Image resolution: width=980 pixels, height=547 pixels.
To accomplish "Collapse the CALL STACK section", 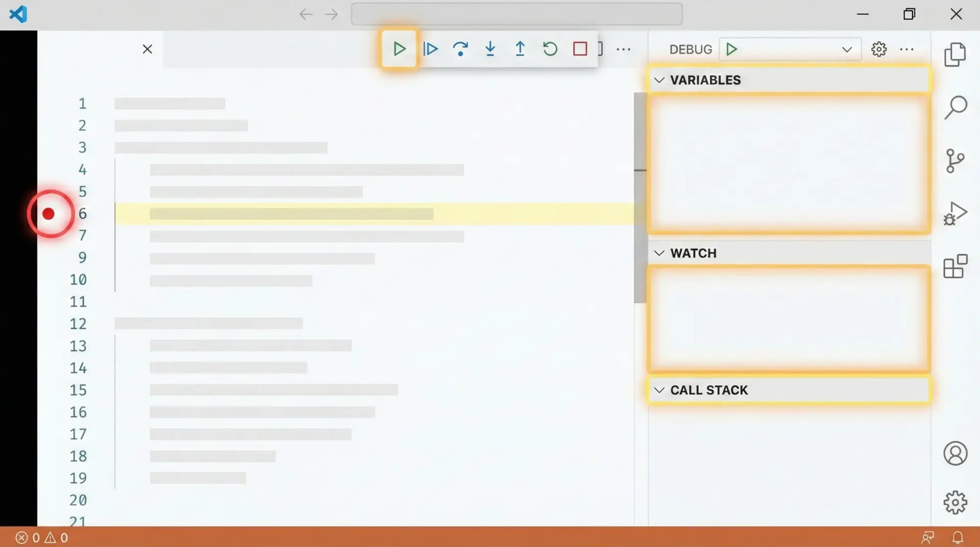I will (x=659, y=390).
